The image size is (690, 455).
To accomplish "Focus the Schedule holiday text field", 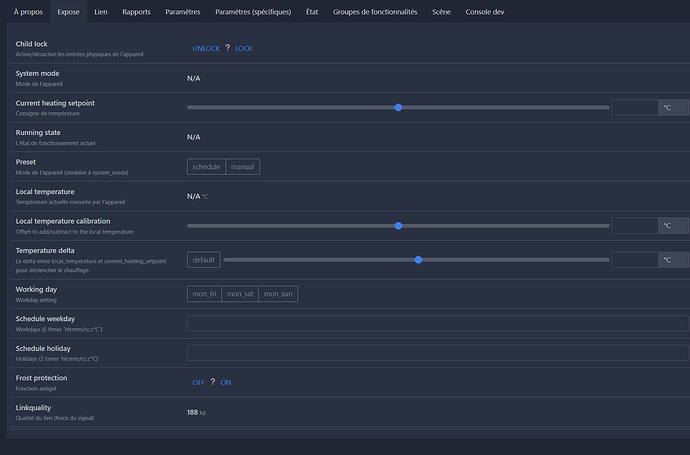I will [437, 353].
